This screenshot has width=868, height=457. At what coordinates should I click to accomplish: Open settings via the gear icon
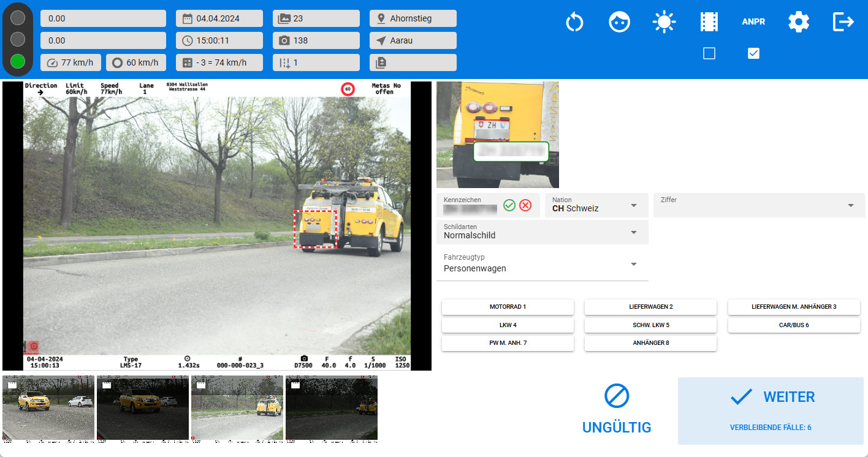(x=798, y=23)
